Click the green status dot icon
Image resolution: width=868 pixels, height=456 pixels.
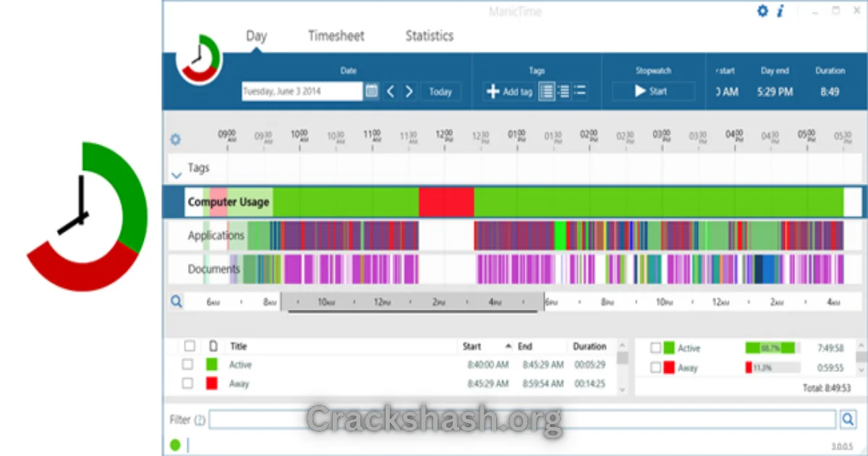pos(175,444)
